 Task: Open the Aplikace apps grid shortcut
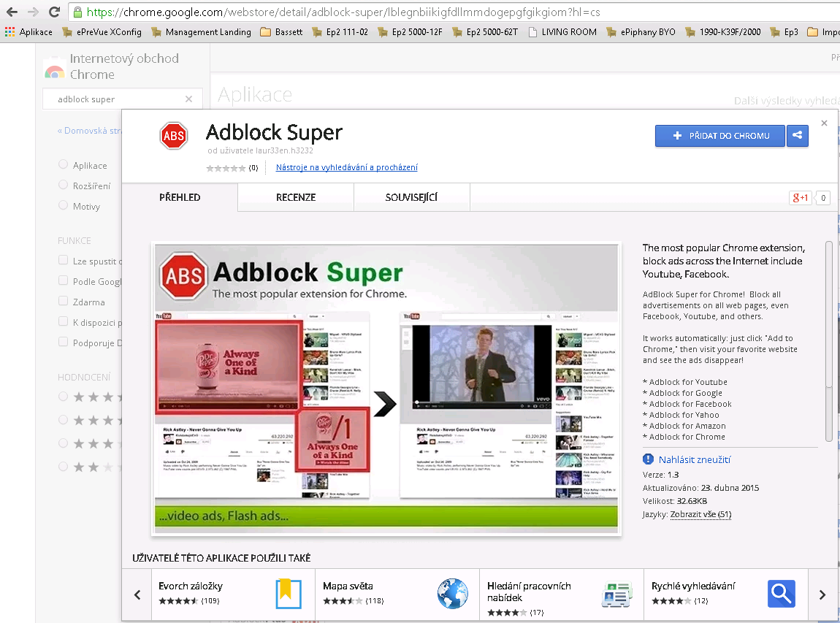coord(28,32)
